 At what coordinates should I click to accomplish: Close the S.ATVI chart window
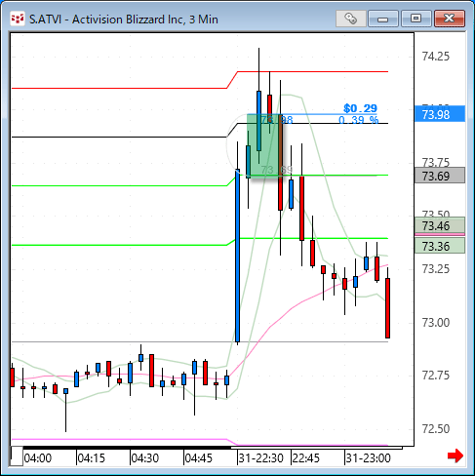click(x=450, y=19)
